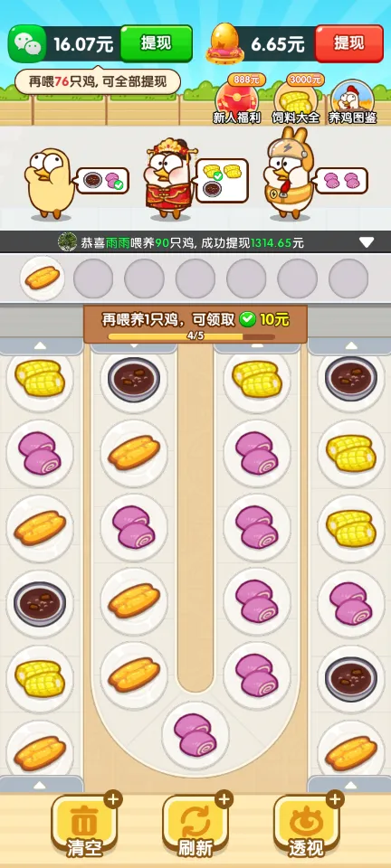Open the 新人福利 red packet icon

(237, 100)
